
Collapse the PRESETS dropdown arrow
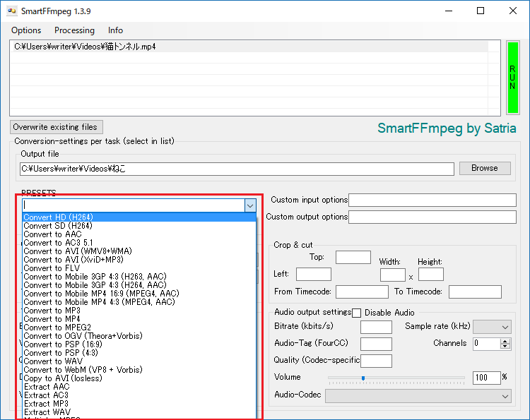250,205
